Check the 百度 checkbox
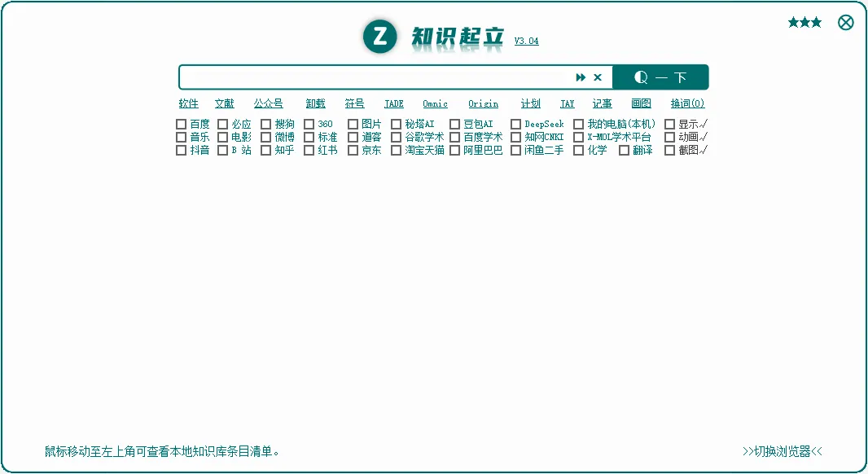Screen dimensions: 868x474 (181, 124)
